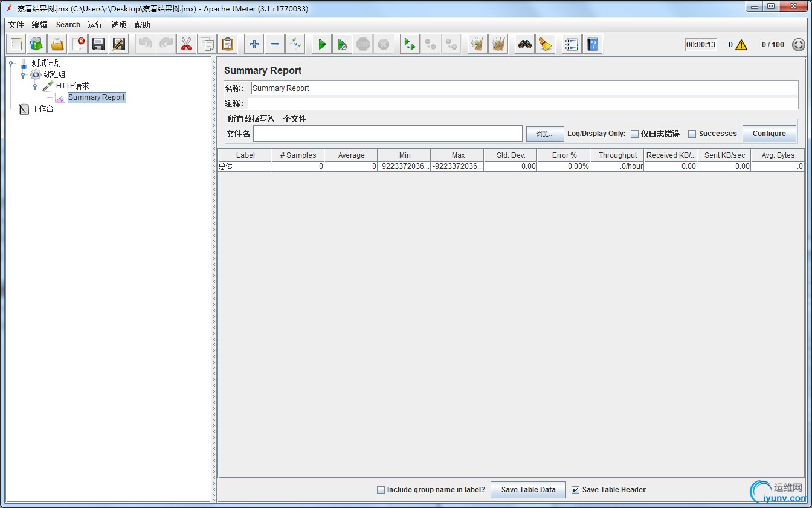Click the Open file folder icon
Screen dimensions: 812x508
point(57,44)
